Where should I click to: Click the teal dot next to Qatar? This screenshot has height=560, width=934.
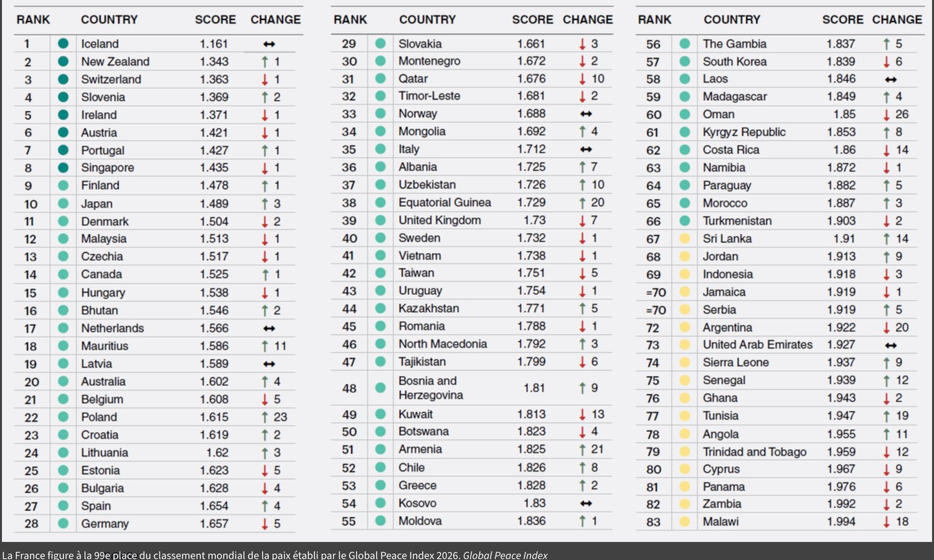pyautogui.click(x=380, y=78)
